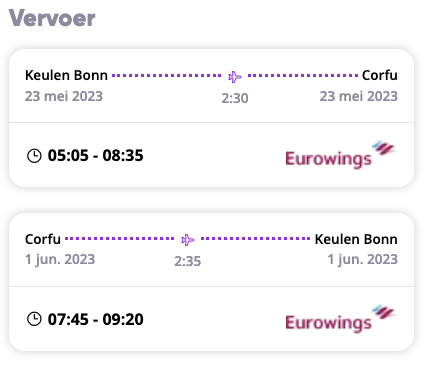Click the 2:35 flight duration
Viewport: 430px width, 366px height.
(x=188, y=261)
